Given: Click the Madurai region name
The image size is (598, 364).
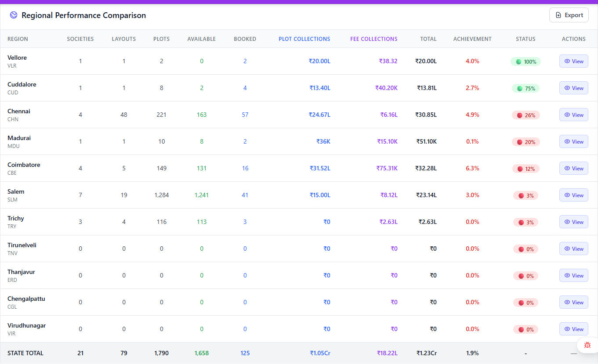Looking at the screenshot, I should tap(19, 138).
